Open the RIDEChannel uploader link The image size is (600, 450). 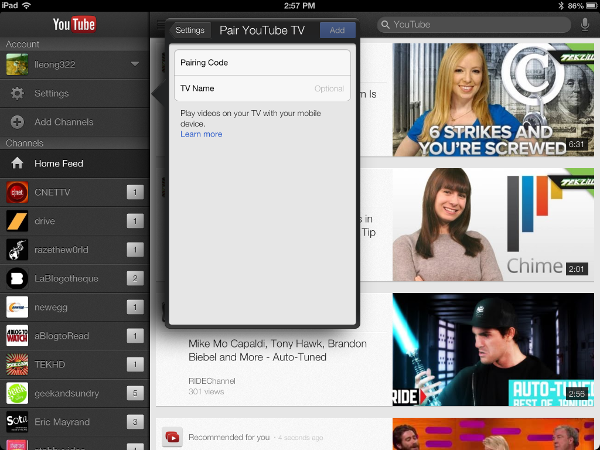click(x=212, y=381)
